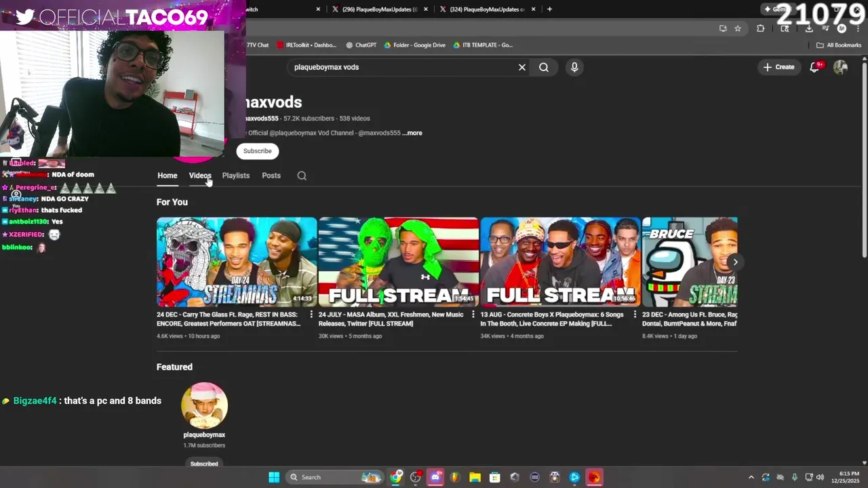Open YouTube notifications bell
The image size is (868, 488).
815,66
